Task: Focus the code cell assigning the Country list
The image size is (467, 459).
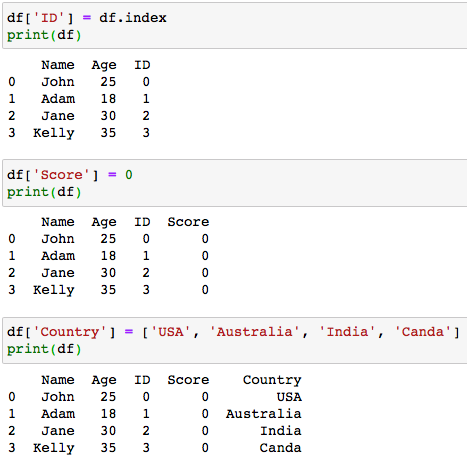Action: (235, 340)
